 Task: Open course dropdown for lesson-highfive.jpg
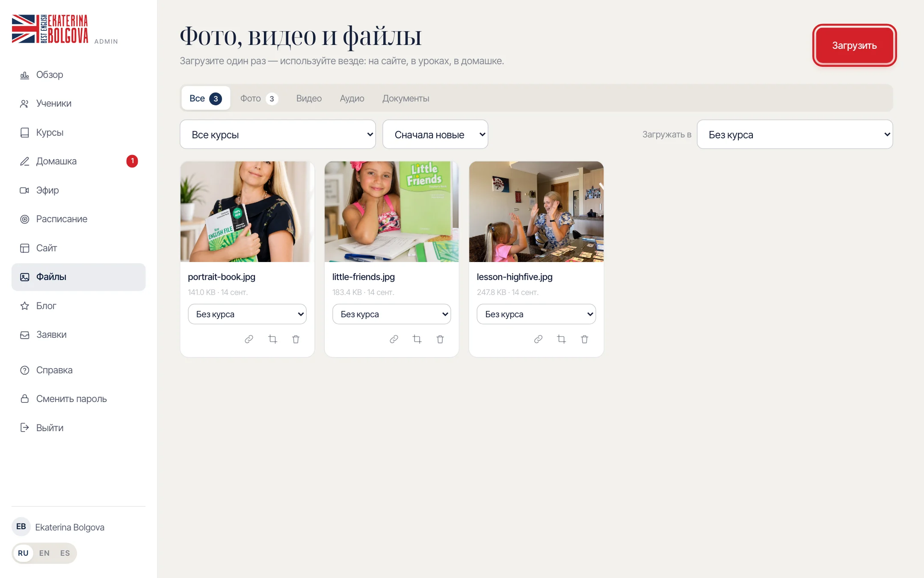pos(536,314)
